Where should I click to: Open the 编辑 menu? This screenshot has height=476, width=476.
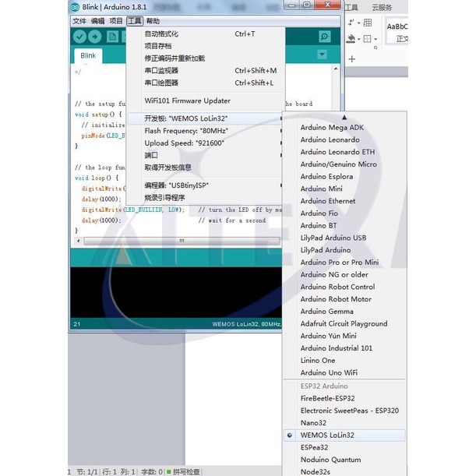pyautogui.click(x=97, y=21)
